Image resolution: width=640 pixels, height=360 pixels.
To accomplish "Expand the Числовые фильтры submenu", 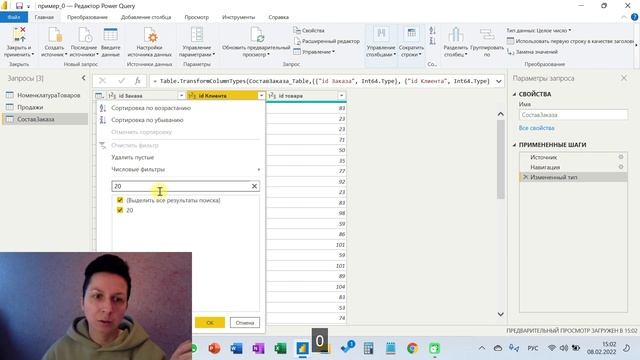I will pos(186,169).
